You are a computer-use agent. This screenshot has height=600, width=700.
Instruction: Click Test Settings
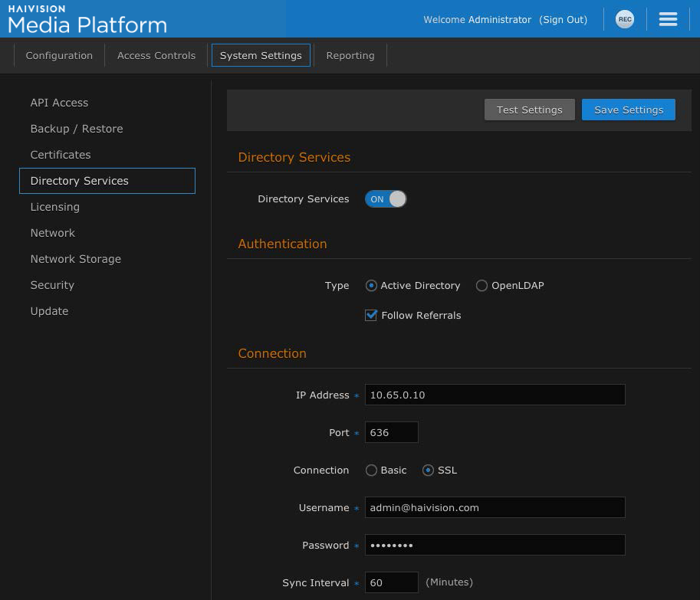pyautogui.click(x=529, y=110)
